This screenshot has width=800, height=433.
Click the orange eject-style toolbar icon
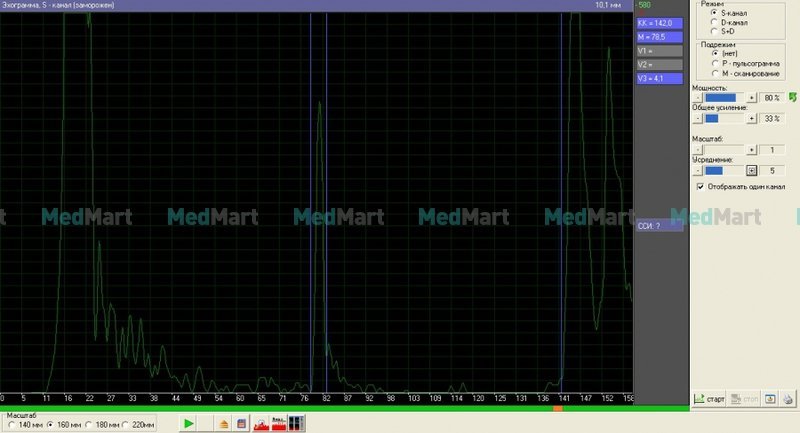[223, 424]
